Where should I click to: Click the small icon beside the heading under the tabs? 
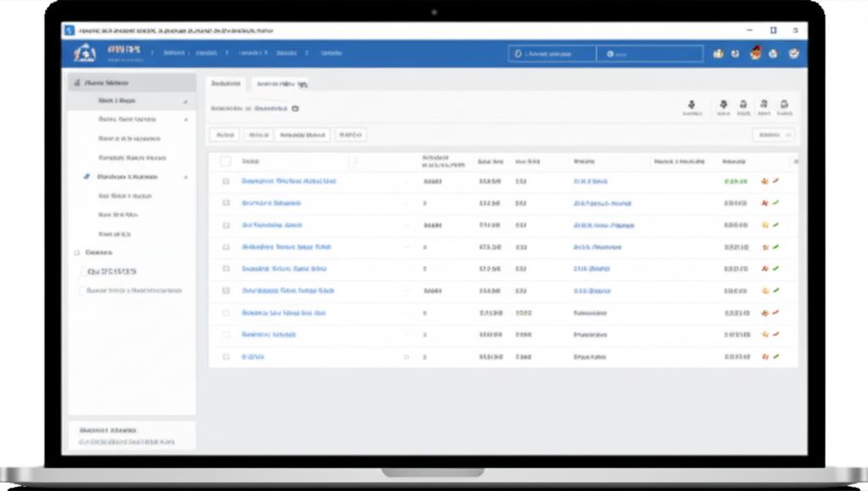[x=295, y=109]
